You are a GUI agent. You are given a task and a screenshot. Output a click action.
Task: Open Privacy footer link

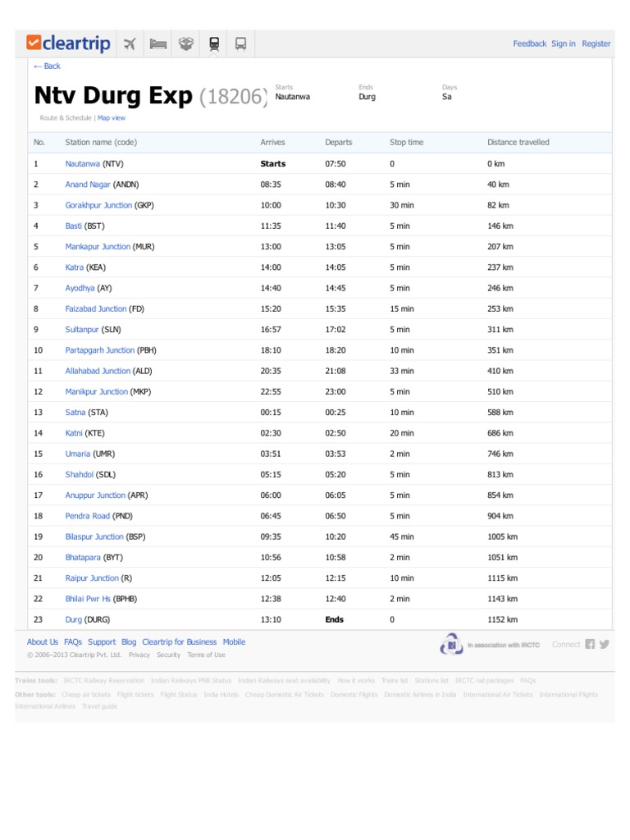139,655
